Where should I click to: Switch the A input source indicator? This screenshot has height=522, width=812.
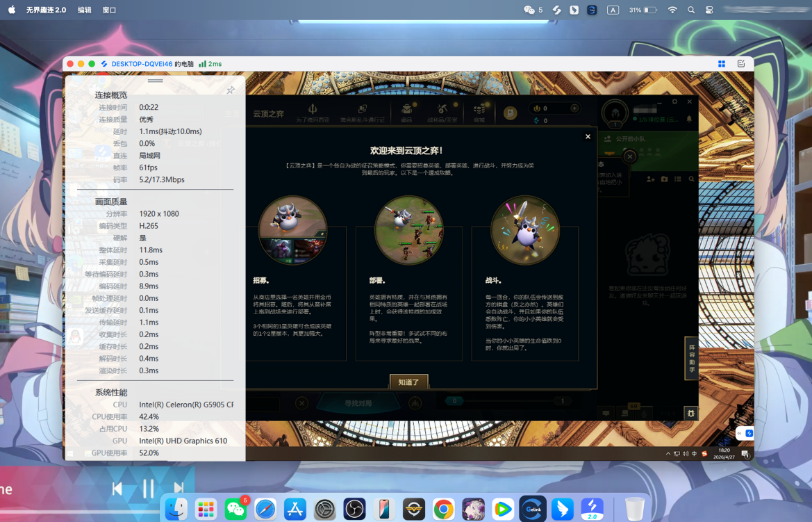tap(613, 10)
